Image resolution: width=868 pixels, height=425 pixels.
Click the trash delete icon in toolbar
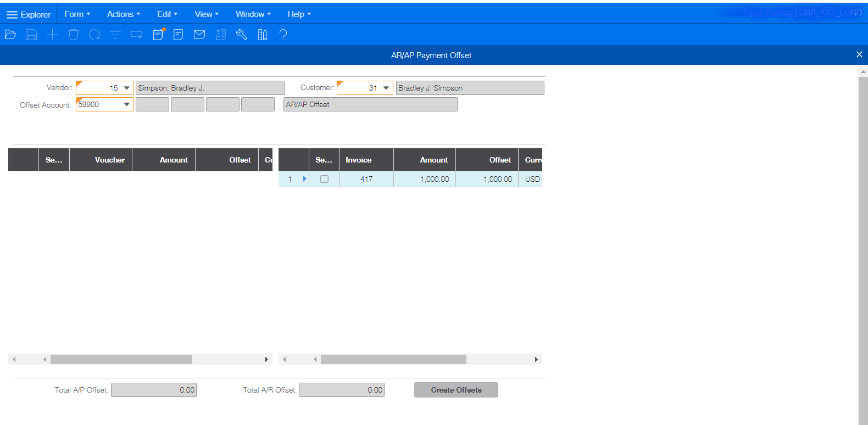[74, 35]
